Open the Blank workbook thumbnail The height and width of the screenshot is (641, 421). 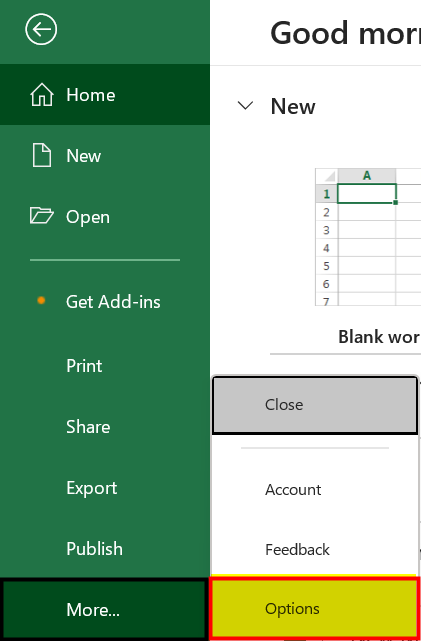click(x=368, y=237)
